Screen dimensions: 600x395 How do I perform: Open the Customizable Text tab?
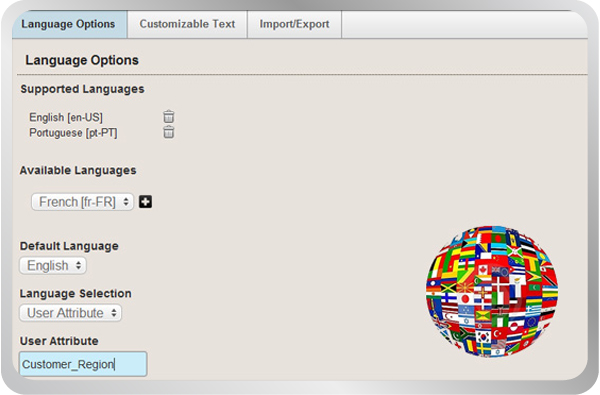[187, 24]
